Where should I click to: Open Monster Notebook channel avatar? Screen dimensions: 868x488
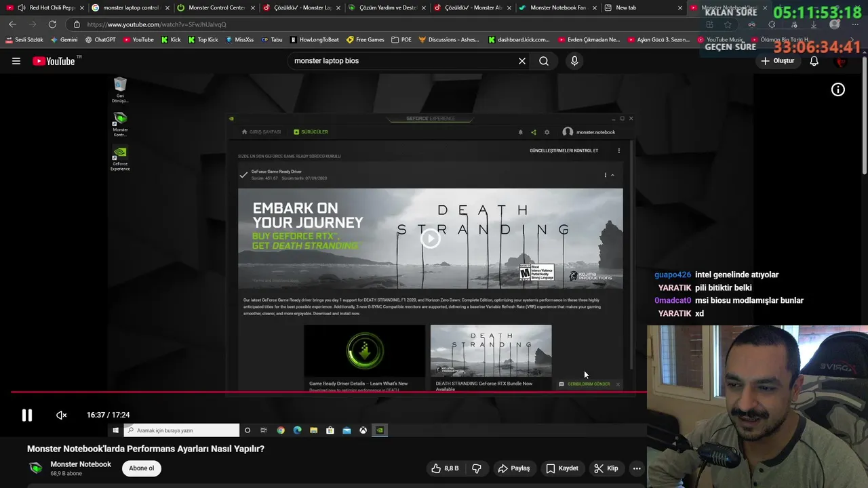pos(36,468)
